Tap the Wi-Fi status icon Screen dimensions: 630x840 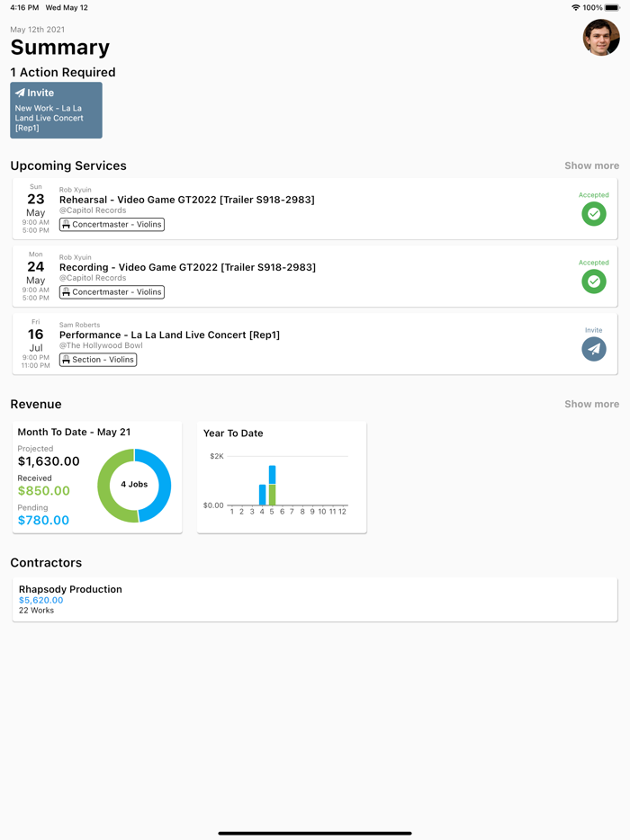[x=576, y=7]
